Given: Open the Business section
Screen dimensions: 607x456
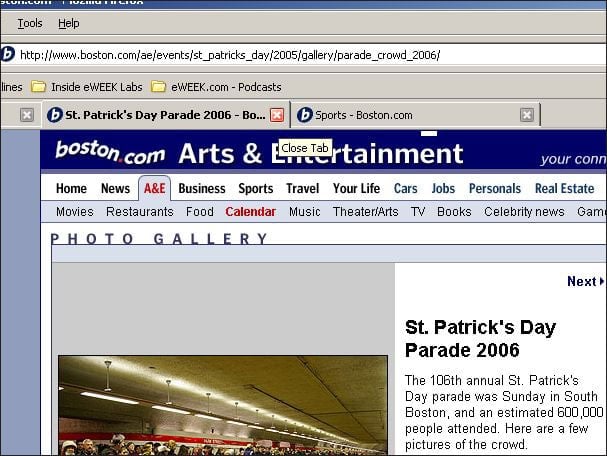Looking at the screenshot, I should coord(202,189).
